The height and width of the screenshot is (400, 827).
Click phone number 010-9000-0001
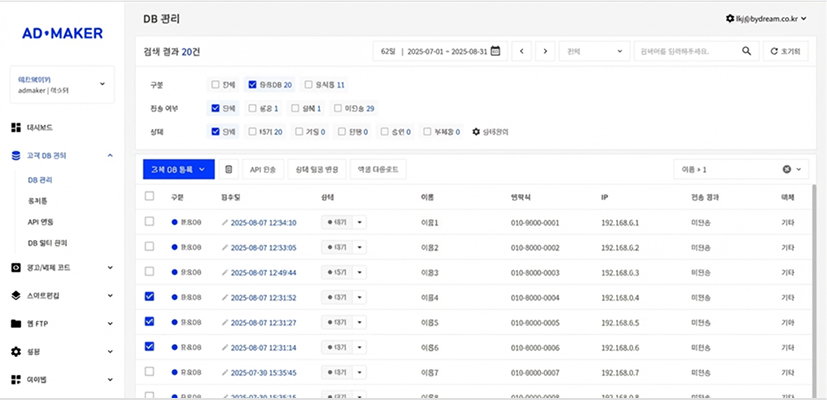click(535, 223)
